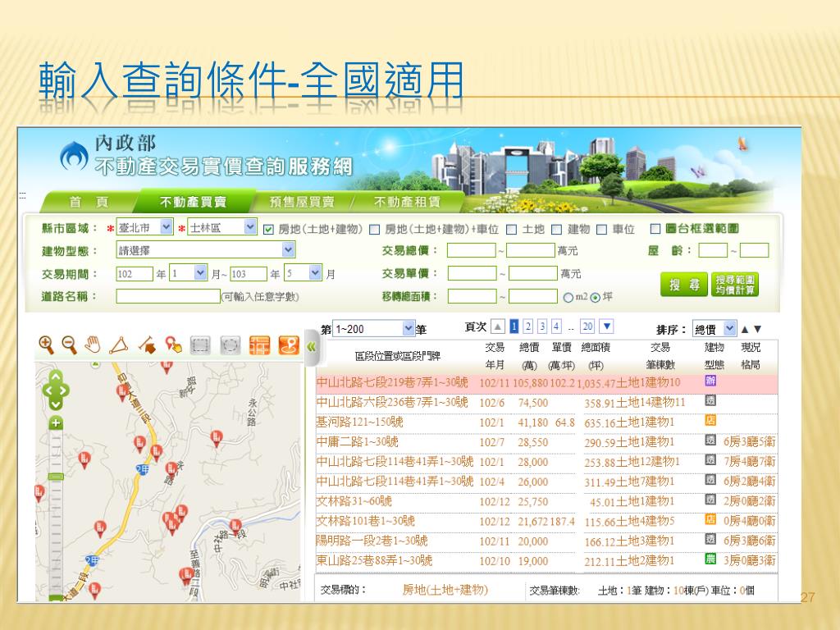
Task: Collapse the map panel with green double arrow
Action: point(311,347)
